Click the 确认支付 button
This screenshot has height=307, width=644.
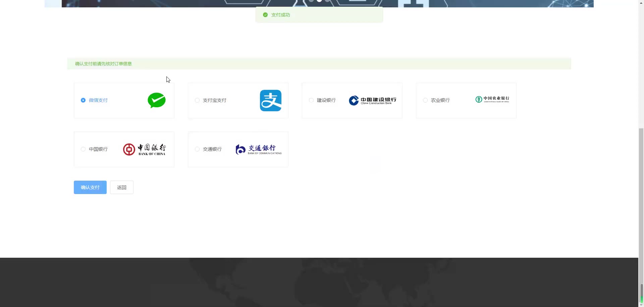pyautogui.click(x=90, y=187)
